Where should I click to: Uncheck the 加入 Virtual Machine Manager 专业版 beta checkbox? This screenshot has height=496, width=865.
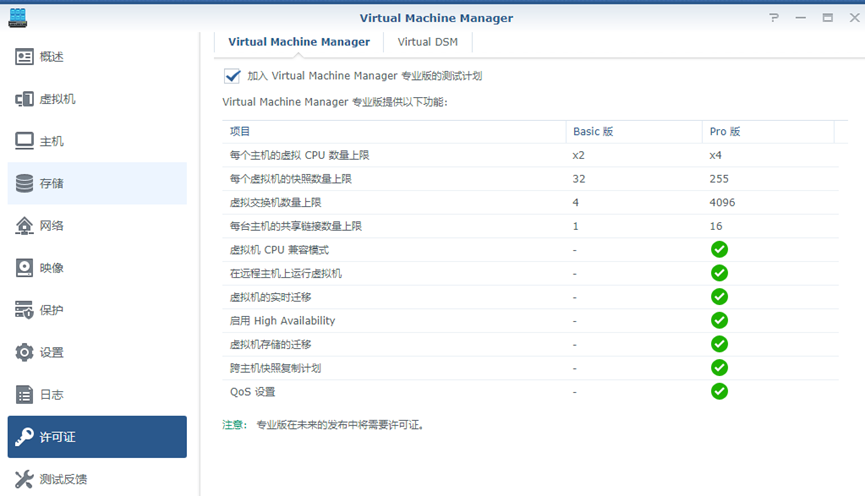232,76
